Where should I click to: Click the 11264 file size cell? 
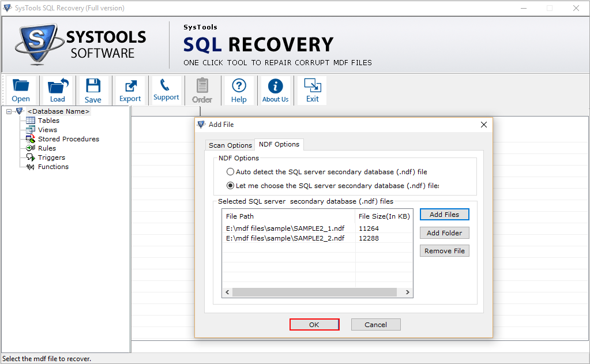(x=369, y=228)
